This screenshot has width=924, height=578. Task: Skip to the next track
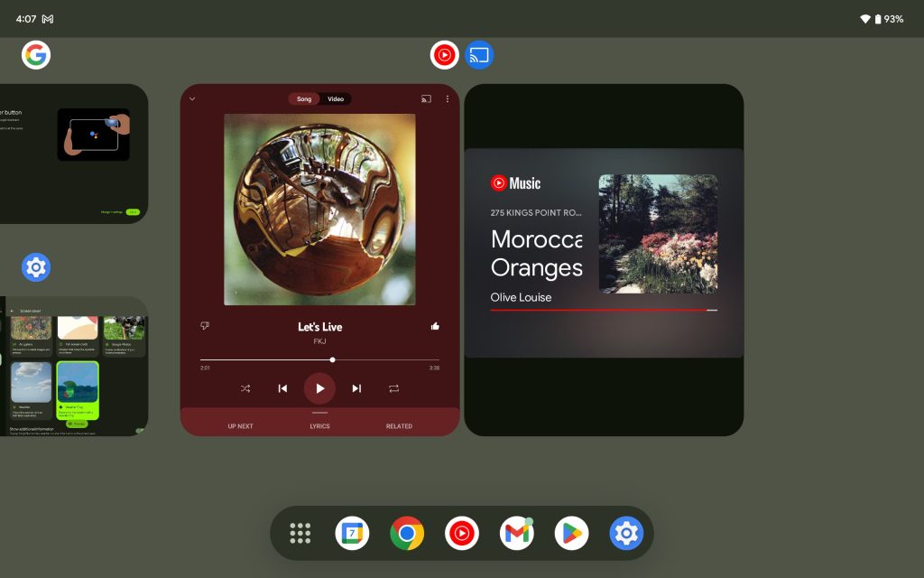coord(356,388)
